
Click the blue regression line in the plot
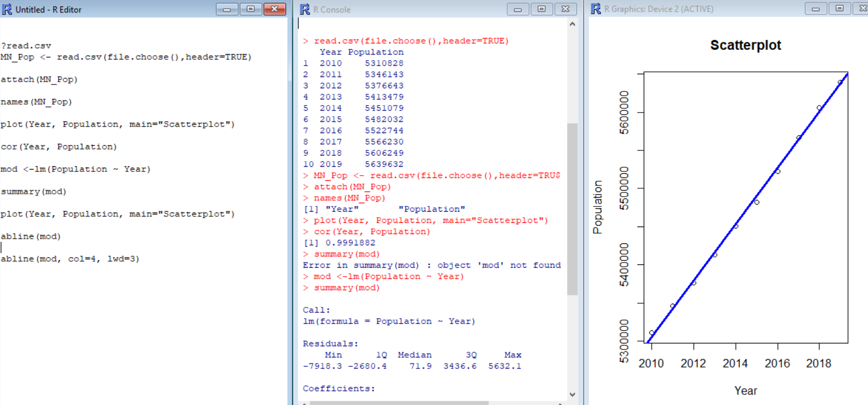748,209
